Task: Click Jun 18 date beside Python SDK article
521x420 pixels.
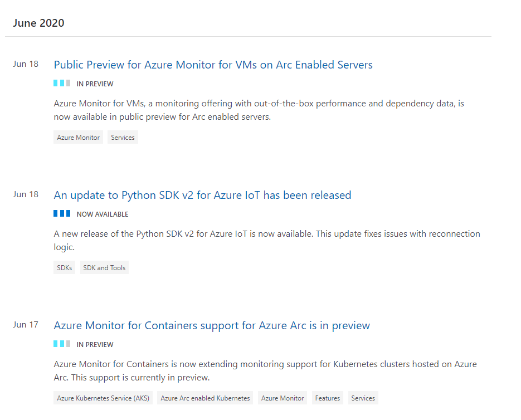Action: tap(26, 194)
